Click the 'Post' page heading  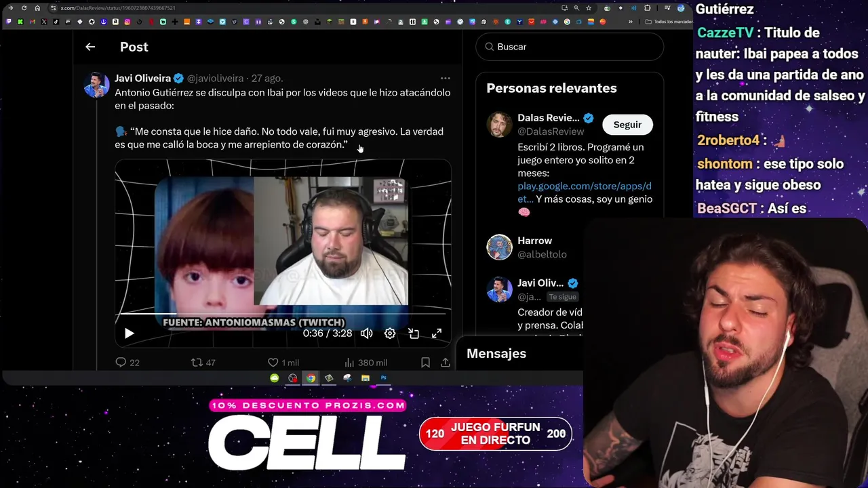[134, 47]
